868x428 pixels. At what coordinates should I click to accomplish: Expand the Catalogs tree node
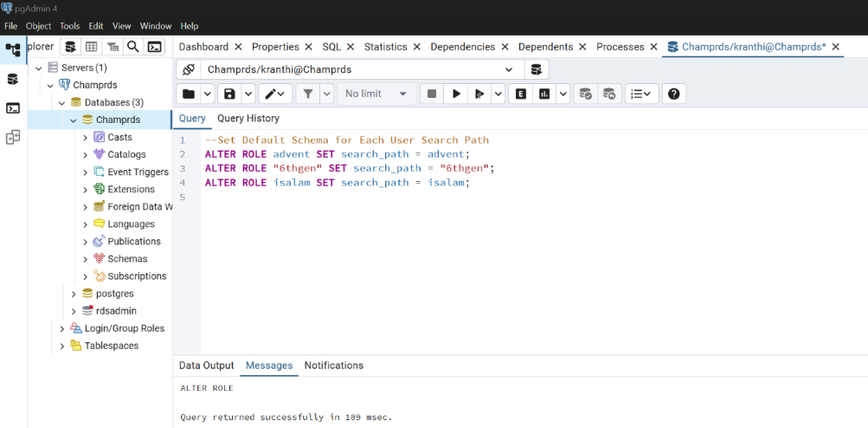coord(86,155)
